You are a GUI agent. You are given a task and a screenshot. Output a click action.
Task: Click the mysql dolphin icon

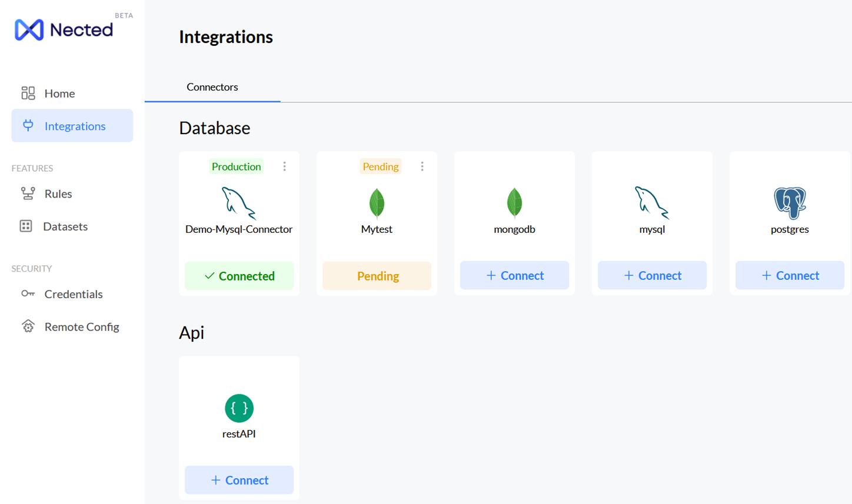coord(651,203)
